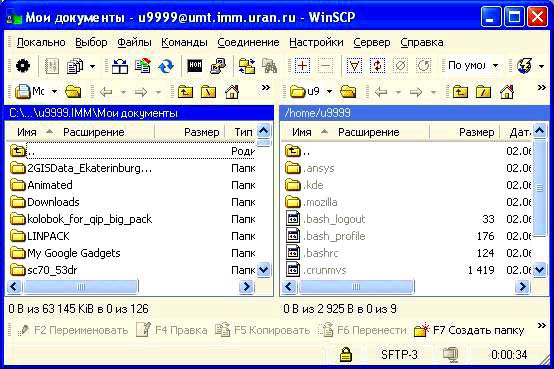Click F2 Переименовать button
The width and height of the screenshot is (554, 369).
(x=72, y=330)
